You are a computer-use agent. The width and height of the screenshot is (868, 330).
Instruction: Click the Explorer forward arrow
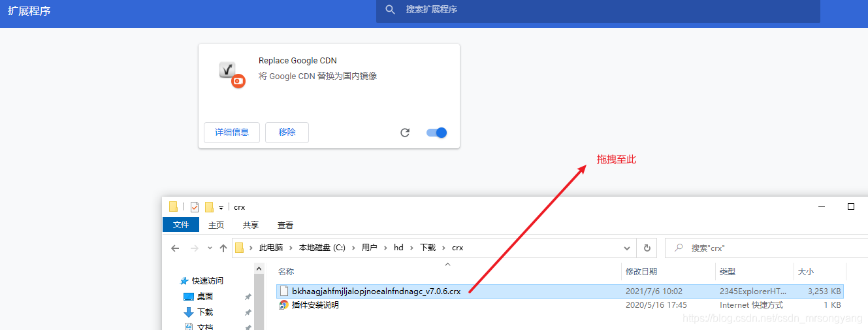[194, 248]
